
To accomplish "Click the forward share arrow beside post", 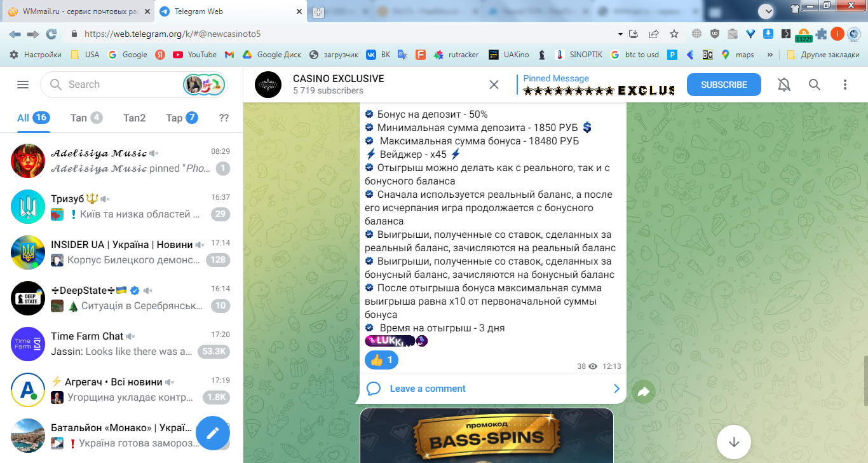I will pos(643,392).
